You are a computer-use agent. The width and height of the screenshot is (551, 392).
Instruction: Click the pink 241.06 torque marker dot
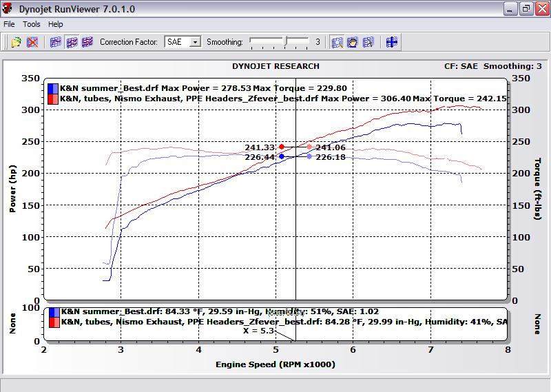click(x=309, y=147)
